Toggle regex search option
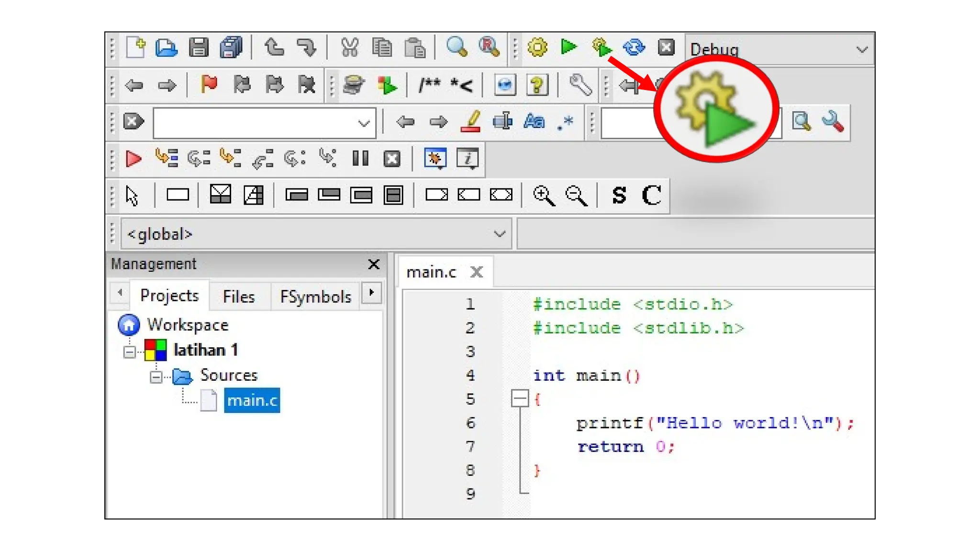980x551 pixels. point(565,121)
